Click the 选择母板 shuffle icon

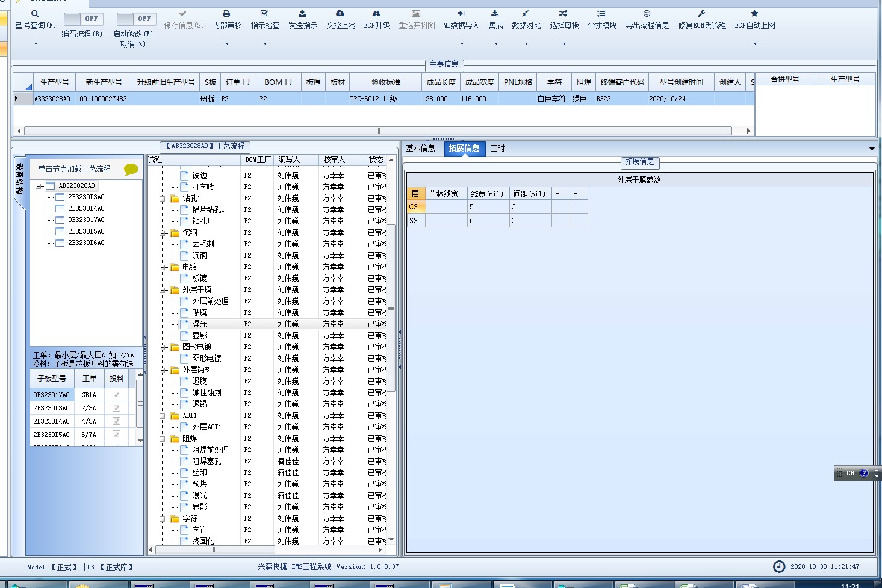[564, 13]
